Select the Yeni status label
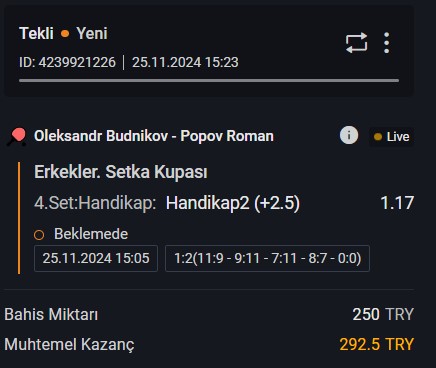 click(92, 33)
